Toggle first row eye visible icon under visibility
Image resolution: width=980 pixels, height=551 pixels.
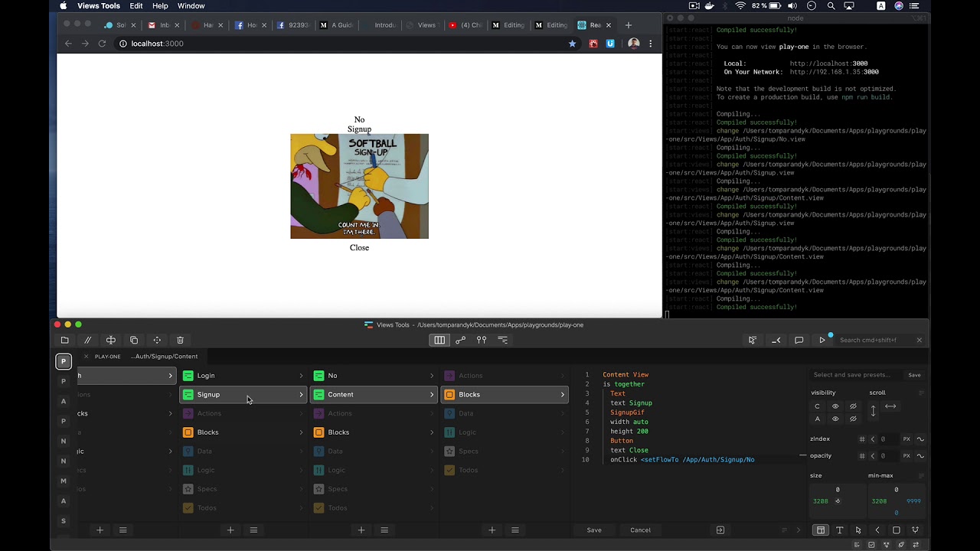coord(835,406)
